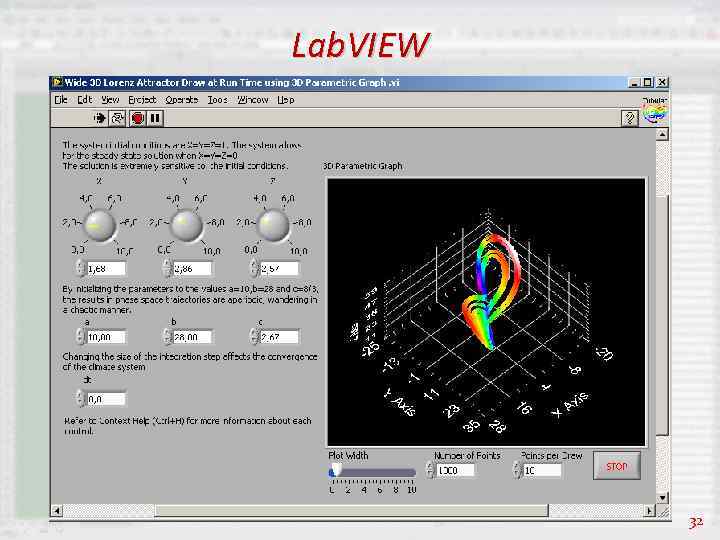
Task: Open the View menu
Action: [x=110, y=100]
